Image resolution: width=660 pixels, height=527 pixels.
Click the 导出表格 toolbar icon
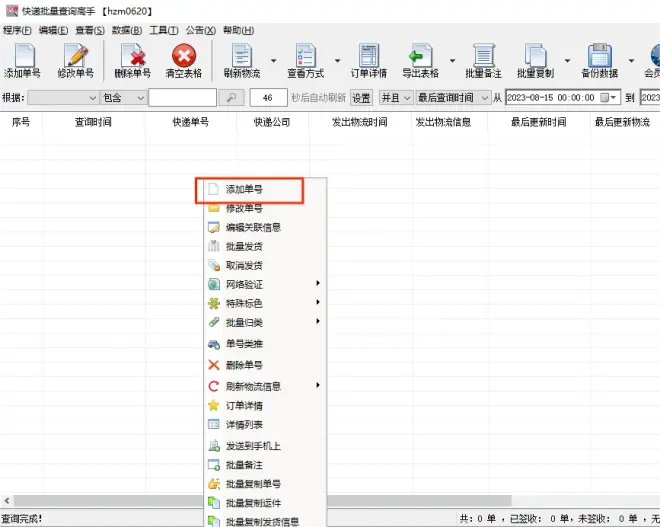(x=419, y=56)
